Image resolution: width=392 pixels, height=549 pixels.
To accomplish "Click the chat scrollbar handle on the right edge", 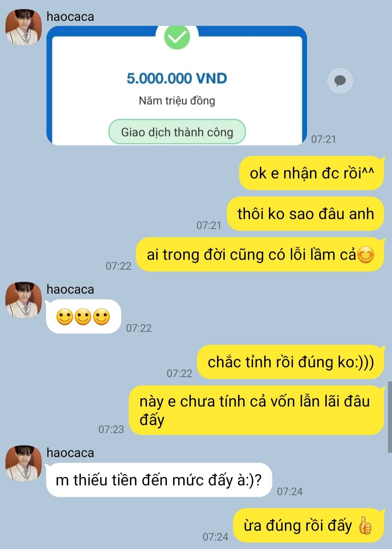I will click(390, 417).
